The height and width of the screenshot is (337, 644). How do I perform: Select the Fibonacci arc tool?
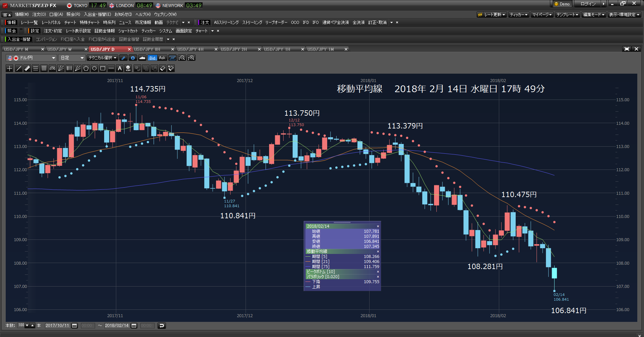[52, 68]
